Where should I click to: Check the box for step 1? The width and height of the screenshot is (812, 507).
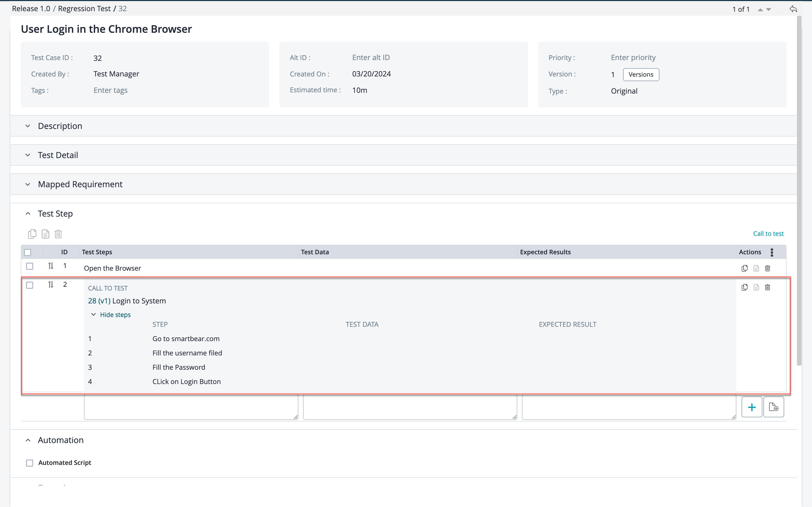point(30,266)
